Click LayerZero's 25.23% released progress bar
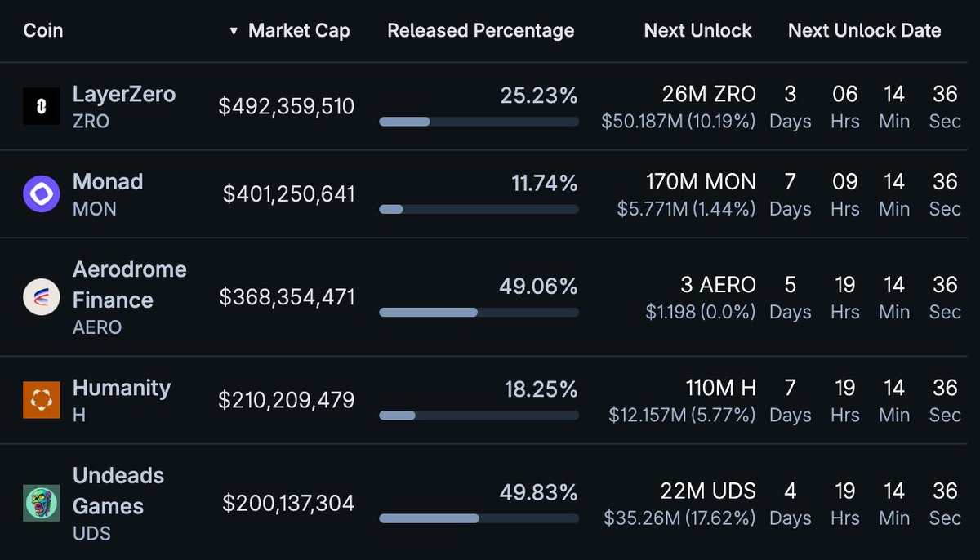The width and height of the screenshot is (980, 560). (x=479, y=122)
